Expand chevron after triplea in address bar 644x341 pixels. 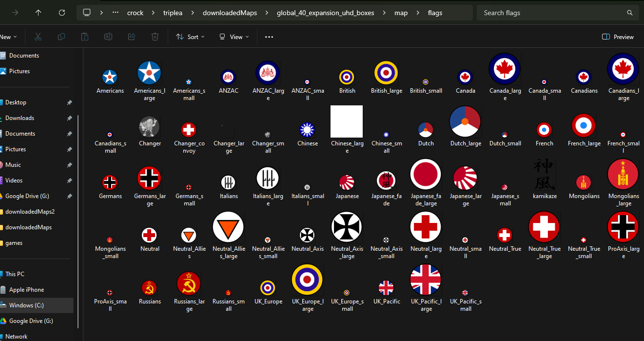(x=193, y=13)
